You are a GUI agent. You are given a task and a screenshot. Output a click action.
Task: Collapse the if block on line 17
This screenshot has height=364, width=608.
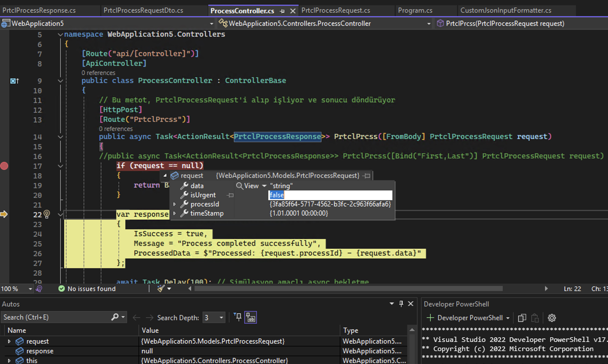click(x=60, y=166)
